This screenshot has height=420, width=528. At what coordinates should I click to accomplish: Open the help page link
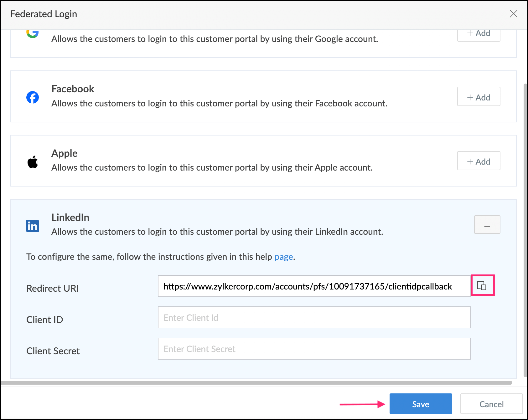coord(283,257)
